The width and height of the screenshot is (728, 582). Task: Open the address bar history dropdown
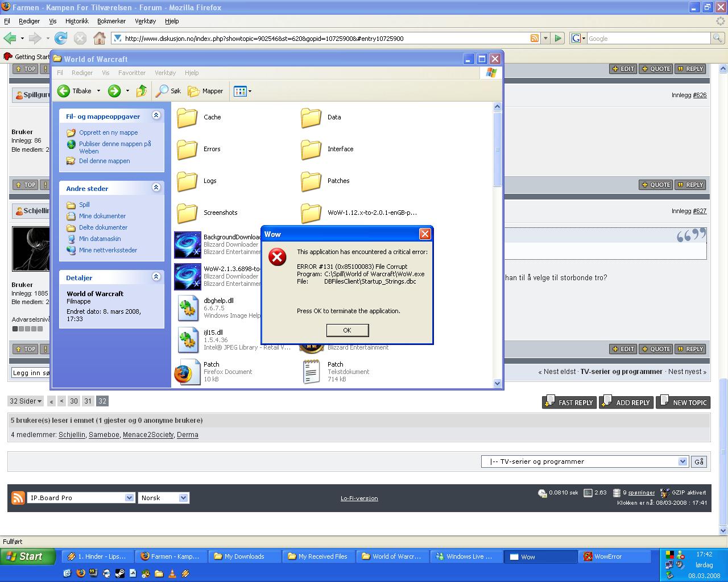(545, 38)
